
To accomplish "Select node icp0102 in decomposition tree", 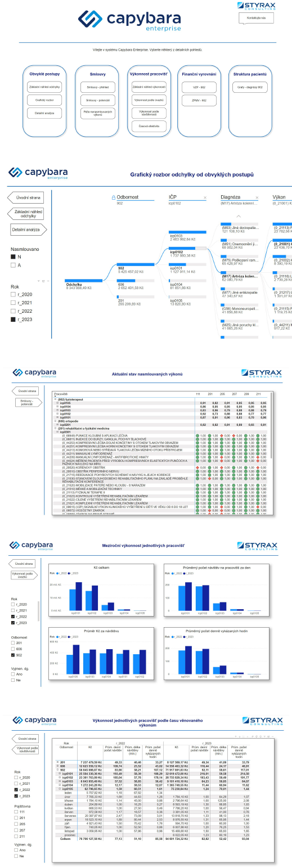I will click(187, 249).
